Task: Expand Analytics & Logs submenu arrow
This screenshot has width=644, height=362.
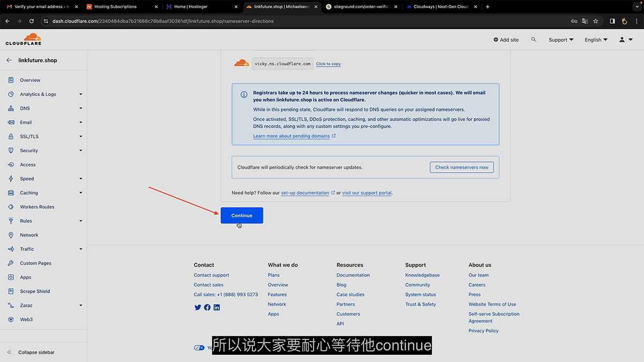Action: point(80,94)
